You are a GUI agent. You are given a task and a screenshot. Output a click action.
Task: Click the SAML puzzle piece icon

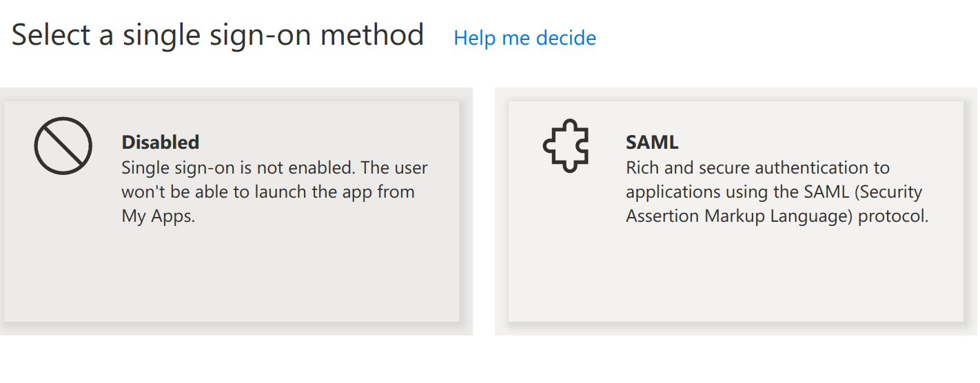(x=566, y=145)
